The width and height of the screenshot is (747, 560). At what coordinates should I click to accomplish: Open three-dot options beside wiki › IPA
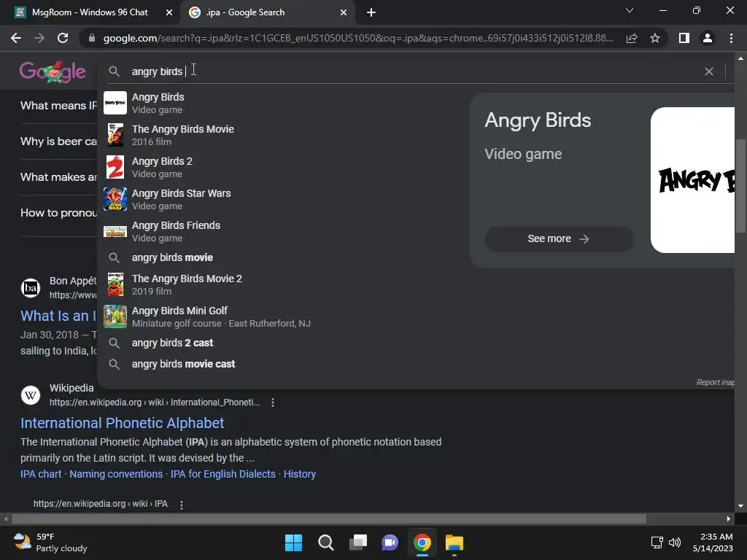182,505
